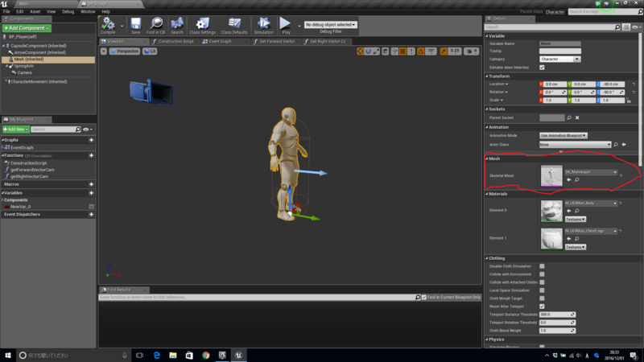The width and height of the screenshot is (644, 362).
Task: Toggle Find In Current Blueprint Only checkbox
Action: [x=424, y=297]
